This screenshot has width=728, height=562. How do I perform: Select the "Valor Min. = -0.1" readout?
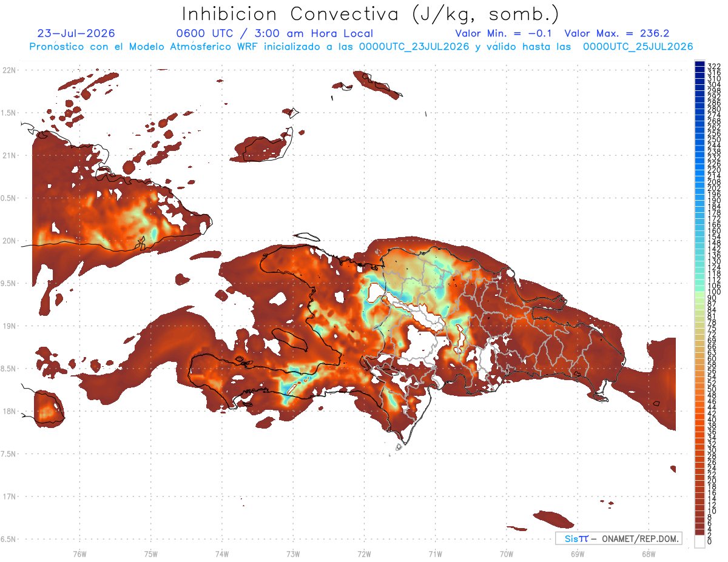tap(503, 34)
